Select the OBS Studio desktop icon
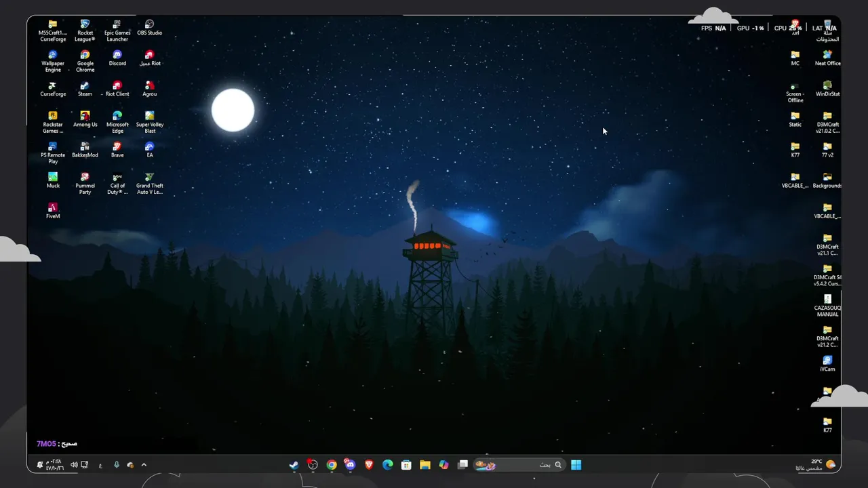This screenshot has height=488, width=868. 150,28
